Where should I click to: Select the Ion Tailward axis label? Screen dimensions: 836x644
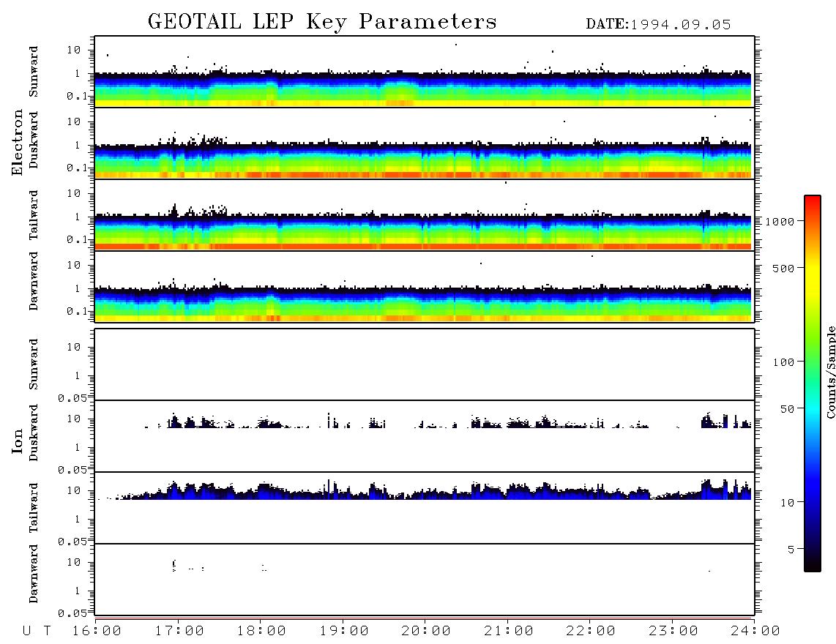(x=34, y=508)
